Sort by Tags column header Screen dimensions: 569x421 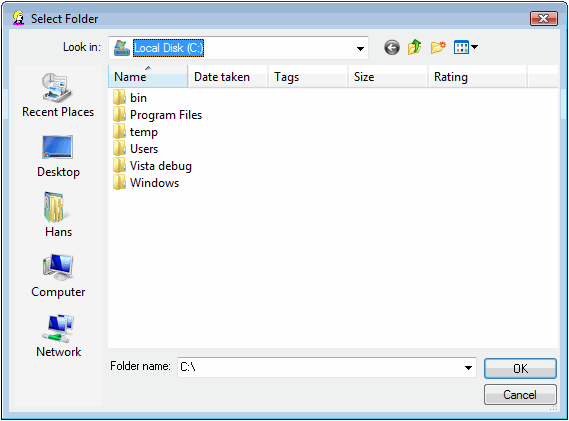(308, 77)
